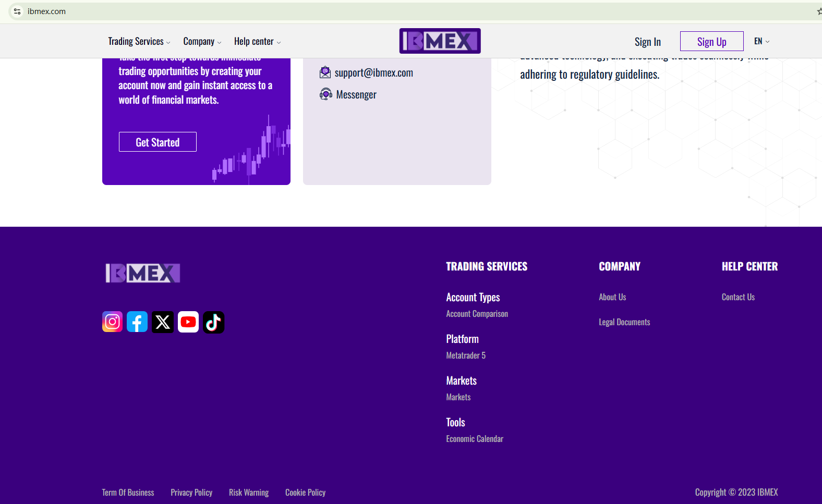Image resolution: width=822 pixels, height=504 pixels.
Task: Click the Sign Up button
Action: click(x=712, y=41)
